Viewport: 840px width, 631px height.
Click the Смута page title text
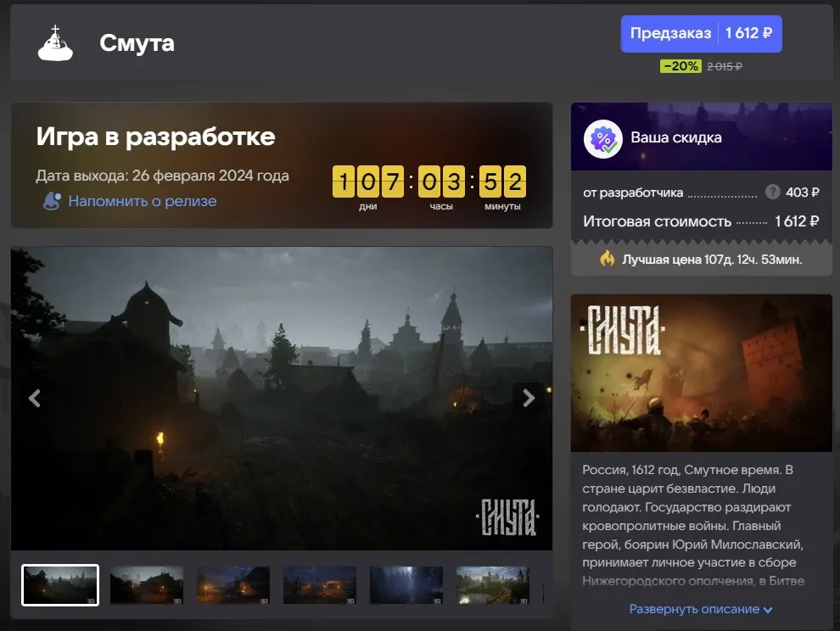[137, 43]
